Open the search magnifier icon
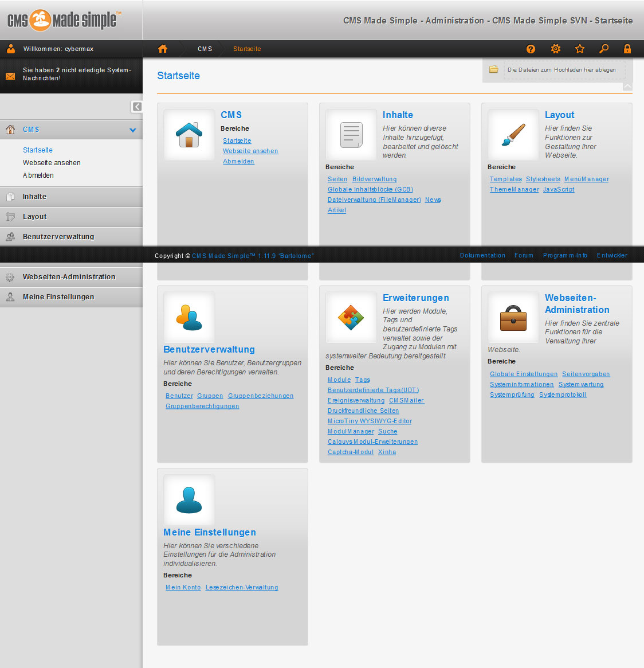The height and width of the screenshot is (668, 644). [603, 49]
